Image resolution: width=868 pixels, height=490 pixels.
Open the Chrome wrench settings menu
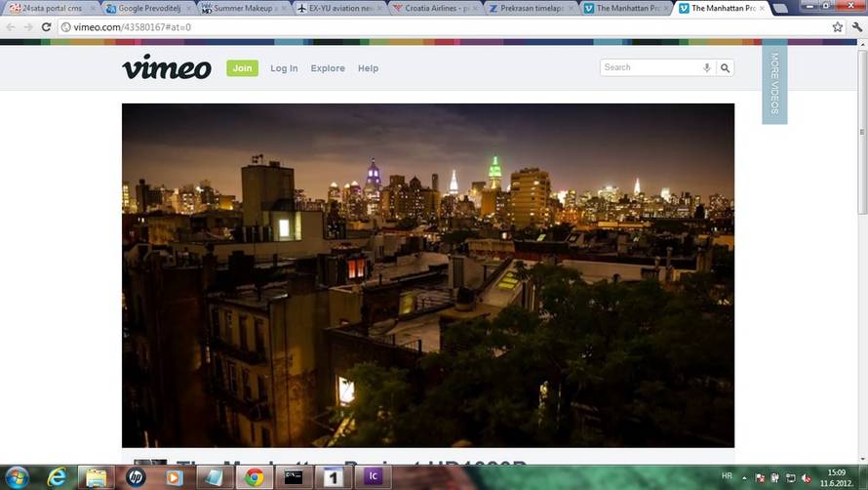(857, 26)
